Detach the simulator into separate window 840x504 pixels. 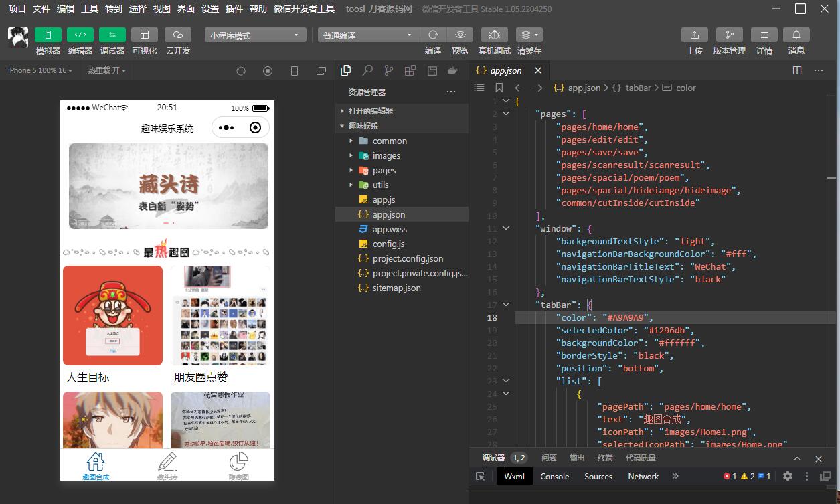(321, 71)
